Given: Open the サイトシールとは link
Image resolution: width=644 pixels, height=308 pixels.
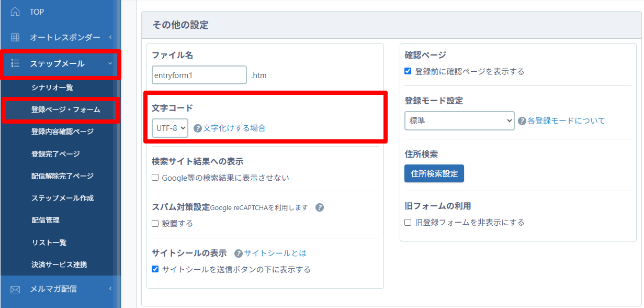Looking at the screenshot, I should pos(275,253).
